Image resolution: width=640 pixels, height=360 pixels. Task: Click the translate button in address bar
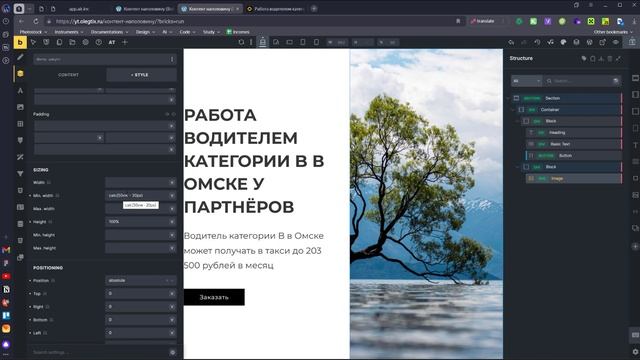[483, 21]
